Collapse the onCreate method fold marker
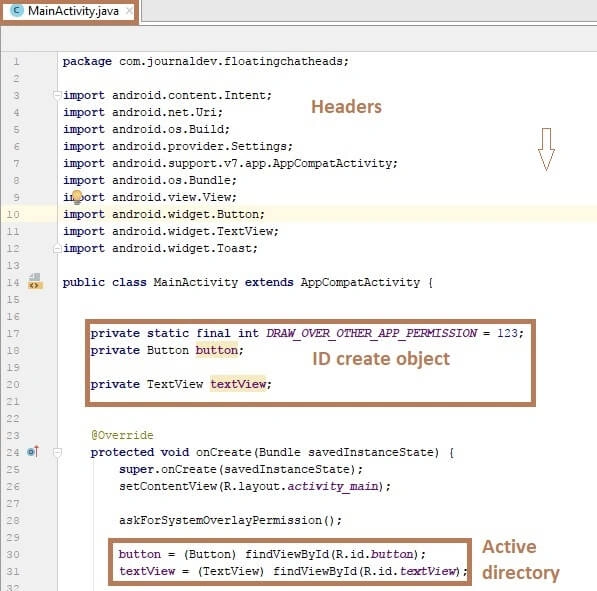The image size is (597, 591). (57, 452)
